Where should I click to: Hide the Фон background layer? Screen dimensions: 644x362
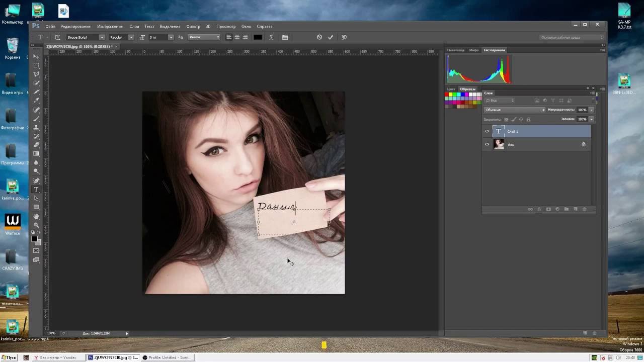tap(487, 144)
